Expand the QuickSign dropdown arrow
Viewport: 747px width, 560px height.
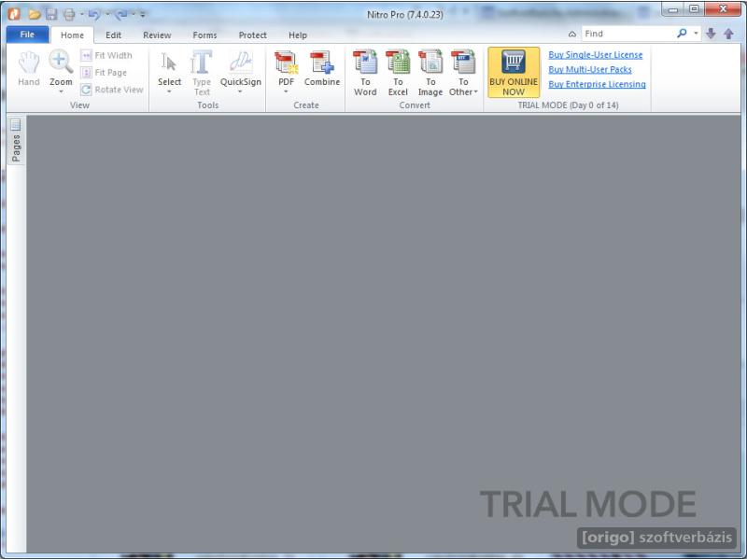[x=240, y=91]
